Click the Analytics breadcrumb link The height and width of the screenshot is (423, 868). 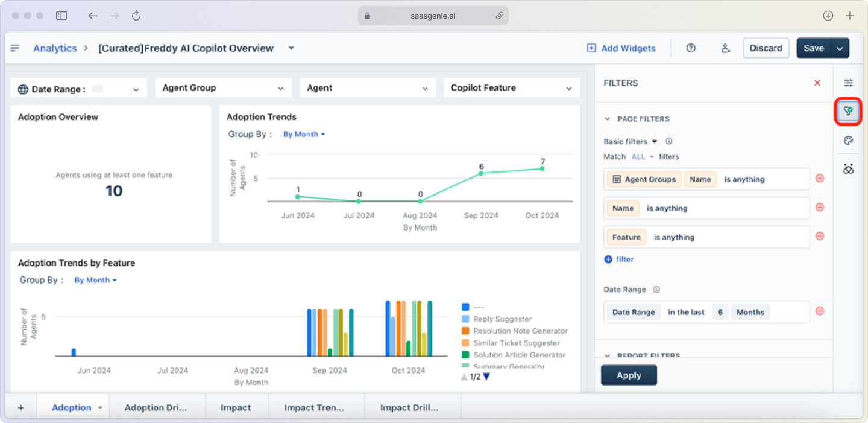(x=55, y=48)
